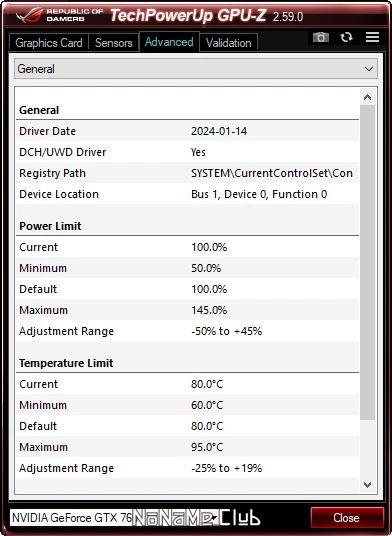Click the -50% to +45% adjustment range
The image size is (392, 536).
pos(226,331)
